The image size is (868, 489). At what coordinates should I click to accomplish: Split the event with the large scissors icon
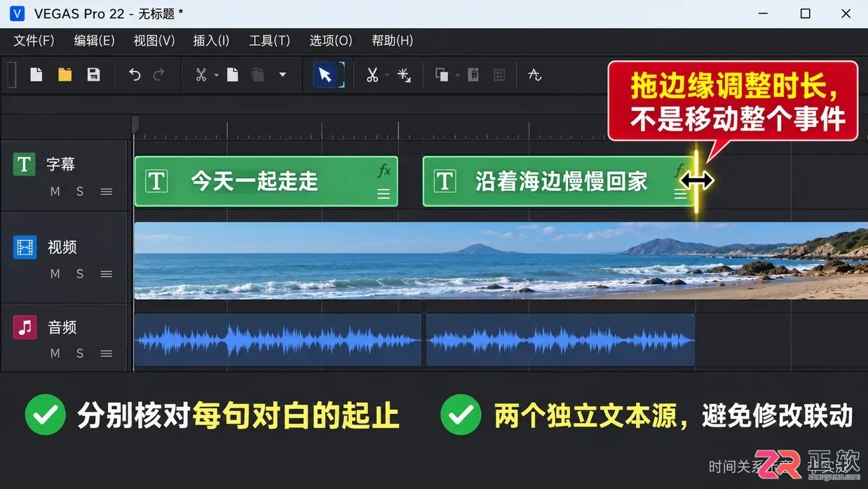[x=372, y=75]
